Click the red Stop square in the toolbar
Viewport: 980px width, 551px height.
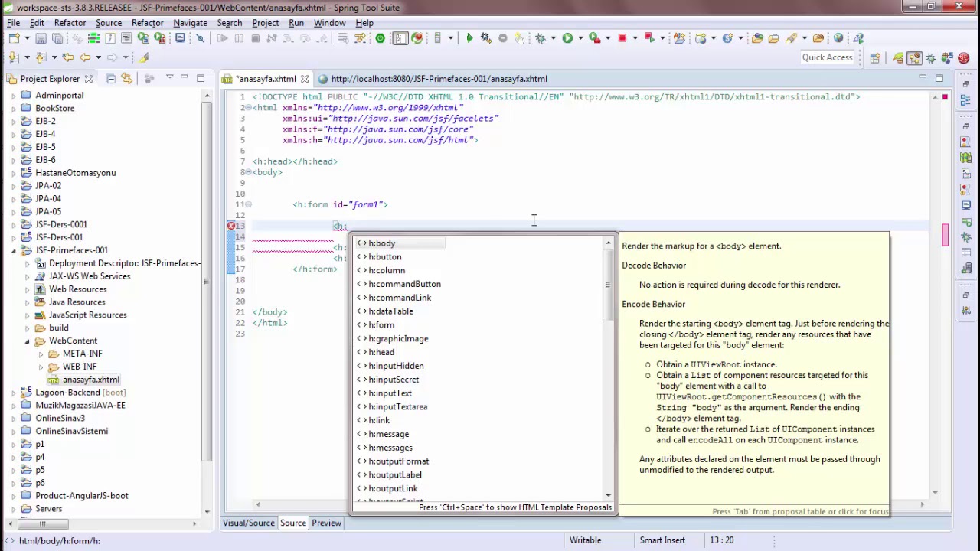[622, 37]
